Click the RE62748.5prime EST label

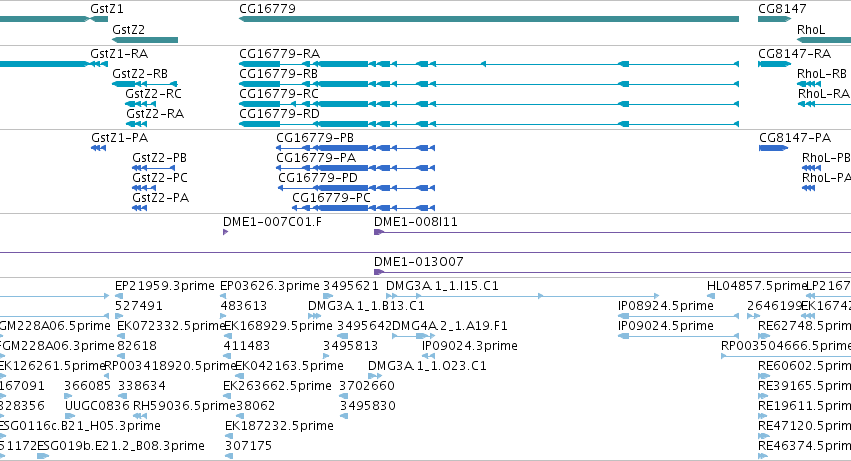pyautogui.click(x=804, y=326)
